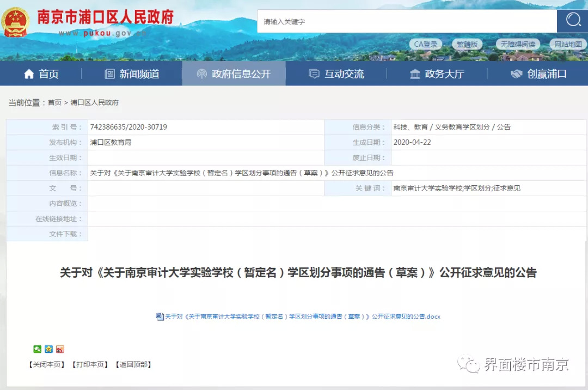588x390 pixels.
Task: Click 返回顶部 to return to top
Action: click(x=133, y=364)
